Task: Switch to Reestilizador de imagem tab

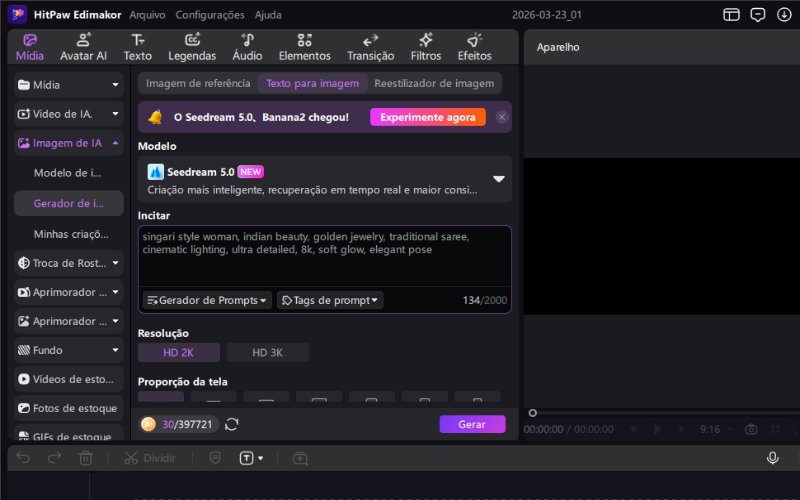Action: point(434,83)
